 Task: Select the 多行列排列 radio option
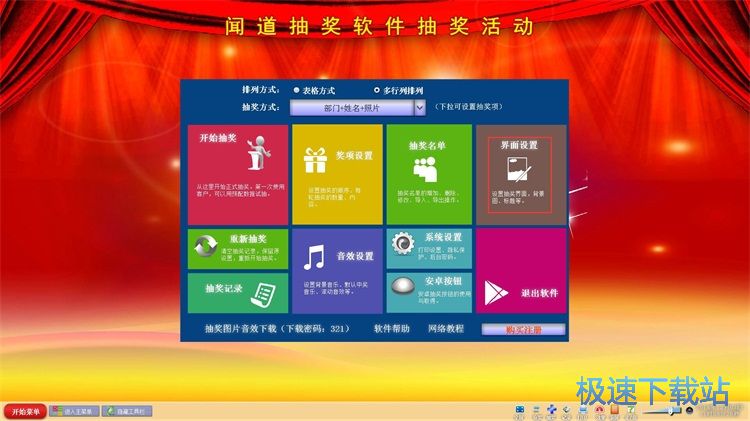[398, 90]
